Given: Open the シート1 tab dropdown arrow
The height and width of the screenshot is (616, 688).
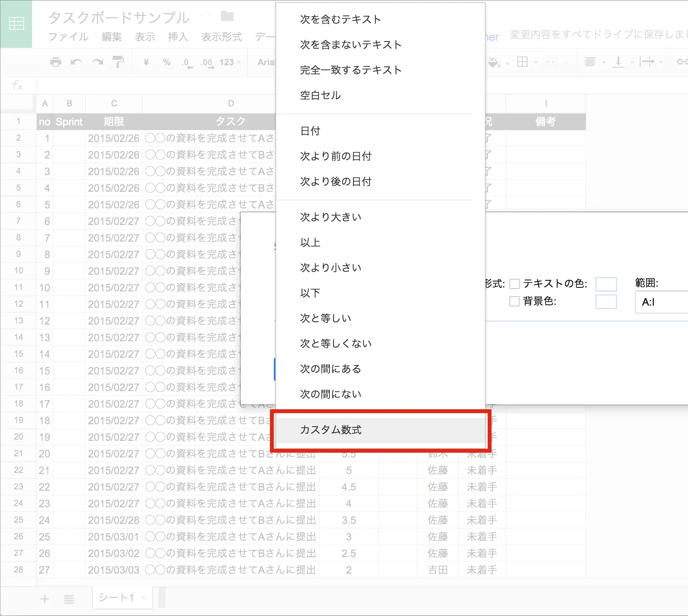Looking at the screenshot, I should (x=144, y=598).
